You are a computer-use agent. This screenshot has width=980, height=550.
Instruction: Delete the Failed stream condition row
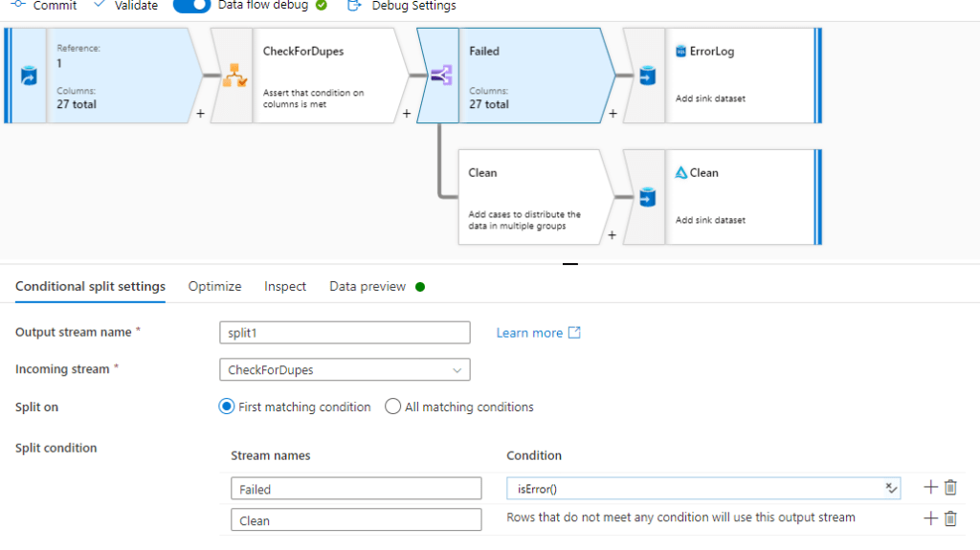(950, 487)
